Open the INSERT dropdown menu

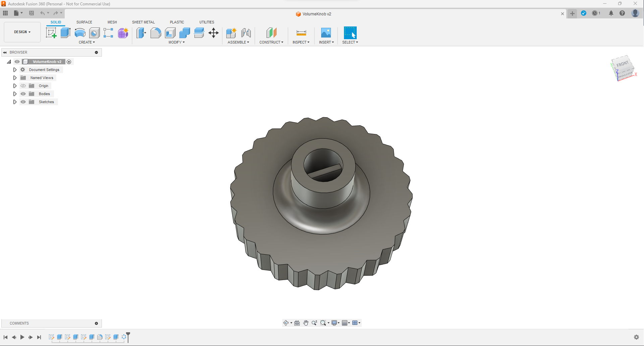[327, 42]
